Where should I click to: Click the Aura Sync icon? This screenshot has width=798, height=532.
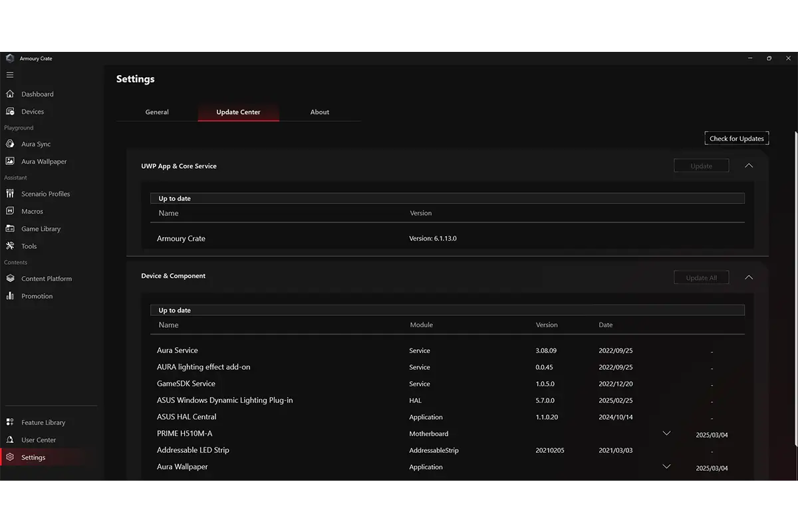click(x=10, y=144)
